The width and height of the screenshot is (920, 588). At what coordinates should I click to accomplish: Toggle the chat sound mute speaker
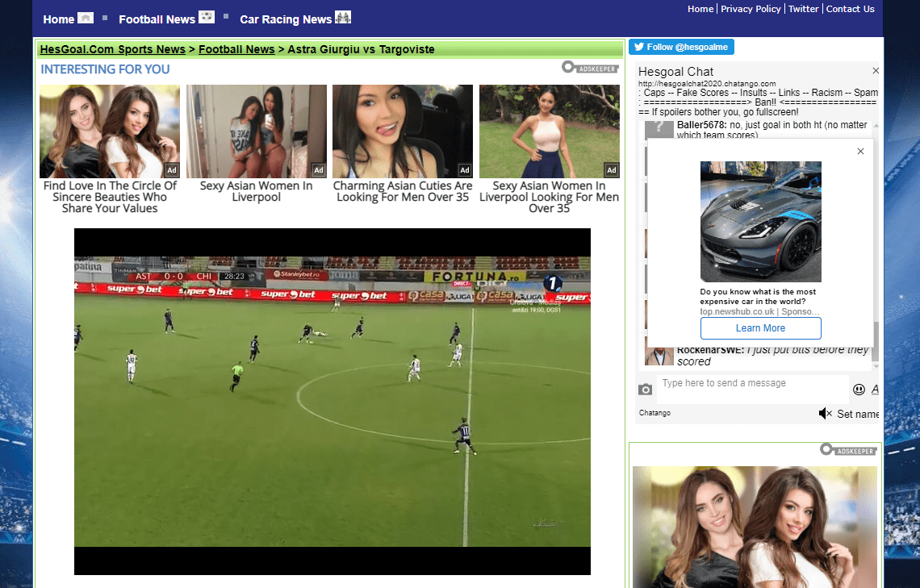(825, 414)
